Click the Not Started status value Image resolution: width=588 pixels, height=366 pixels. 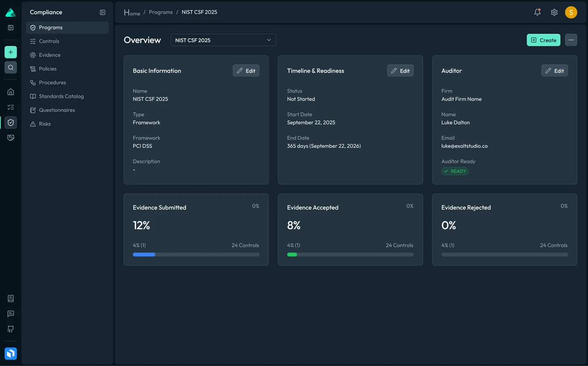click(x=301, y=99)
